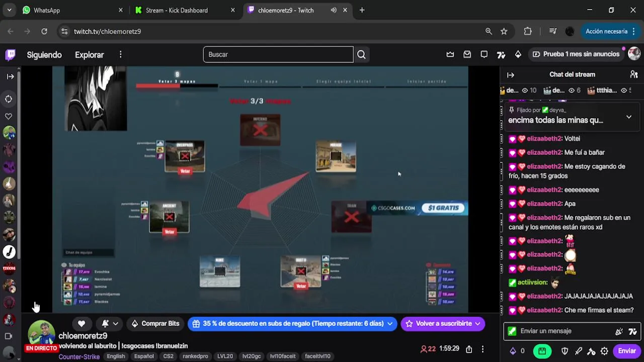Open the notification bell dropdown
Viewport: 644px width, 362px height.
click(x=110, y=323)
